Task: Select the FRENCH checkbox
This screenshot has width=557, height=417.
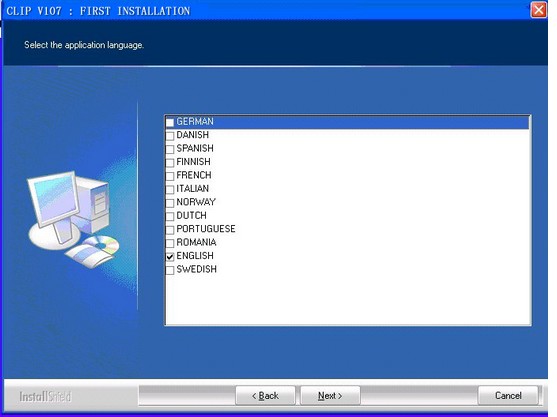Action: click(x=170, y=176)
